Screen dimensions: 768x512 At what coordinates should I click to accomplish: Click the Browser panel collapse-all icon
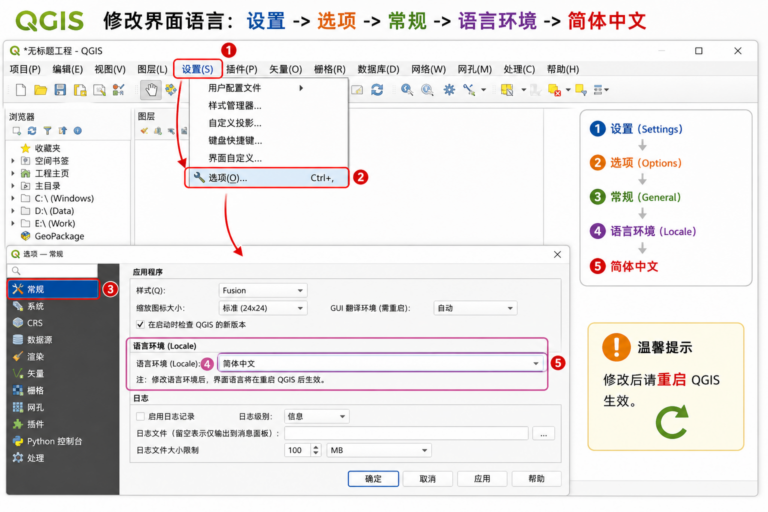[x=62, y=131]
